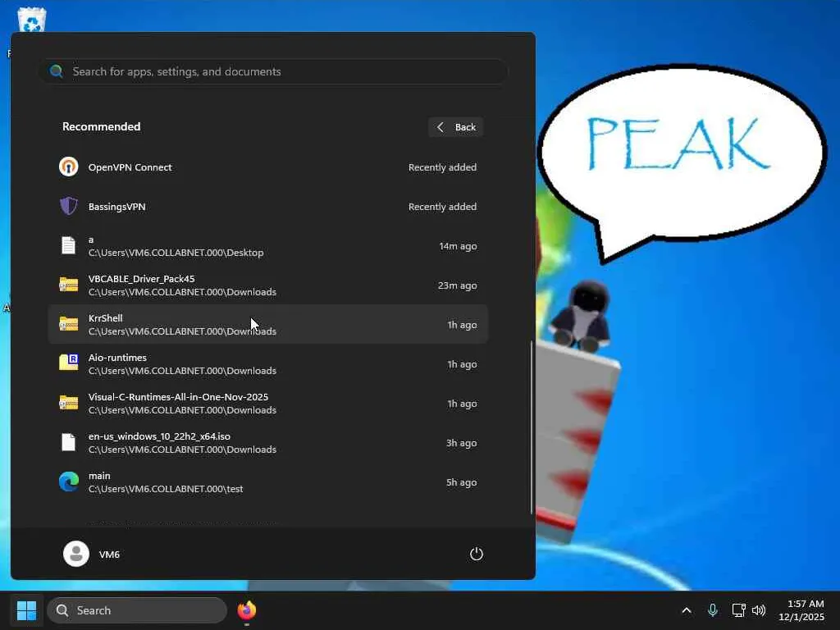The image size is (840, 630).
Task: Go Back from Recommended list
Action: point(455,127)
